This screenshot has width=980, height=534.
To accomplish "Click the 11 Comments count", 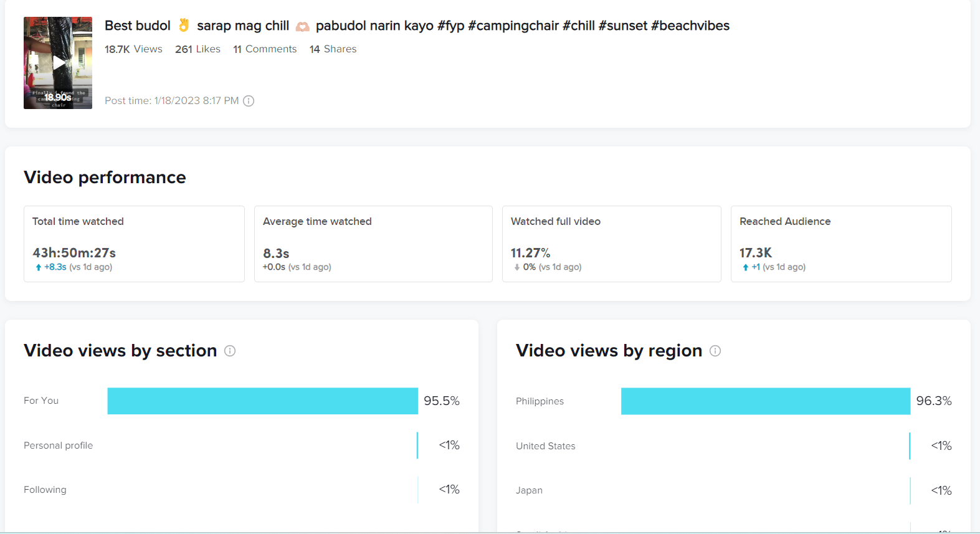I will 265,49.
